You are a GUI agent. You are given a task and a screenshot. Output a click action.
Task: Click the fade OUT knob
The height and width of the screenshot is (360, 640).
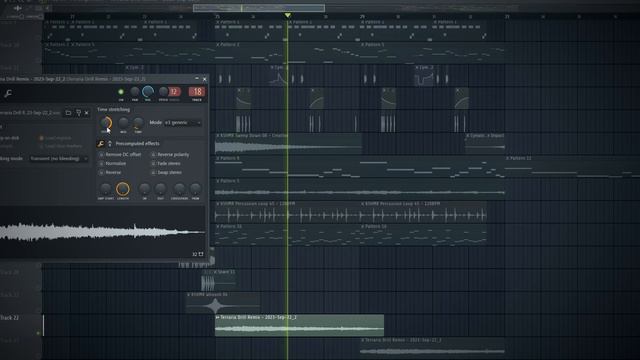coord(160,189)
